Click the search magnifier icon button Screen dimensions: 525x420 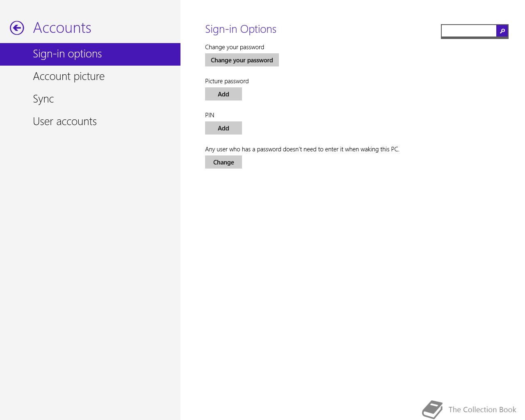502,31
